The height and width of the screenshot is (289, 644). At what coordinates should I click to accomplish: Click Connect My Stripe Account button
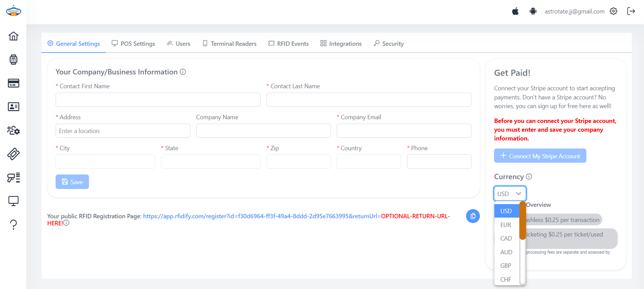(540, 156)
